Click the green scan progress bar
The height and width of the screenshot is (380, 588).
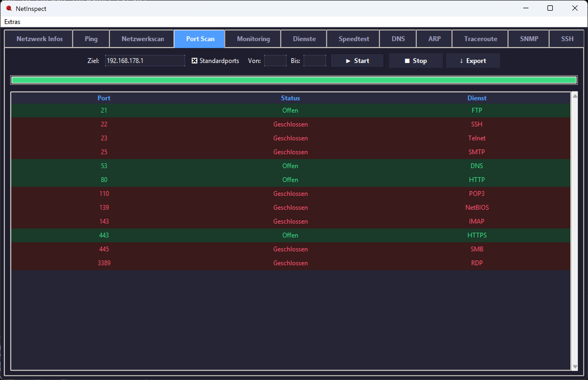[x=294, y=80]
